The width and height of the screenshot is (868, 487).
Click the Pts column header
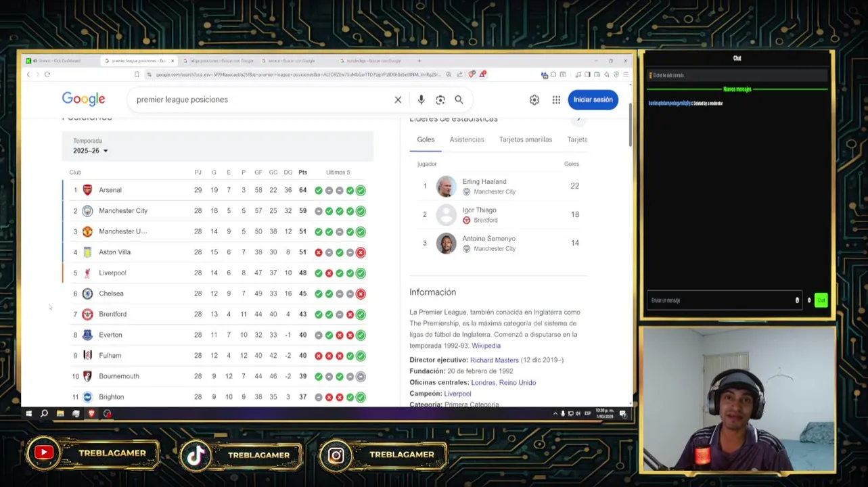click(x=302, y=172)
